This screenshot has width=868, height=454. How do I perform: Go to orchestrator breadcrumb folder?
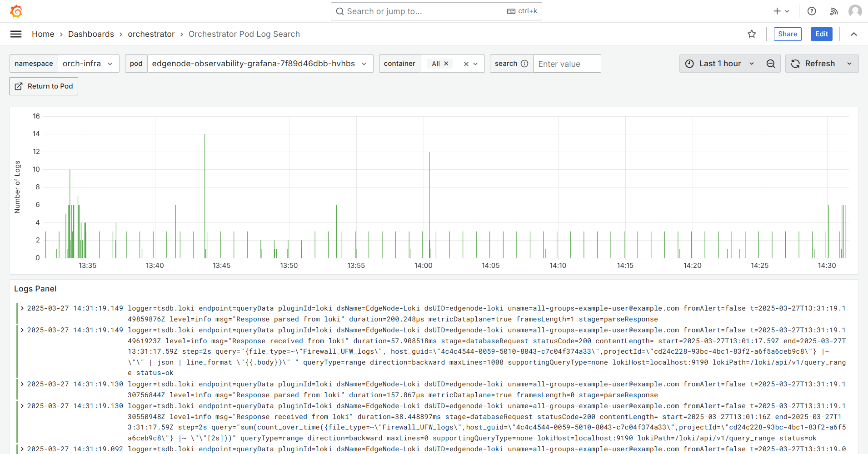pyautogui.click(x=151, y=34)
